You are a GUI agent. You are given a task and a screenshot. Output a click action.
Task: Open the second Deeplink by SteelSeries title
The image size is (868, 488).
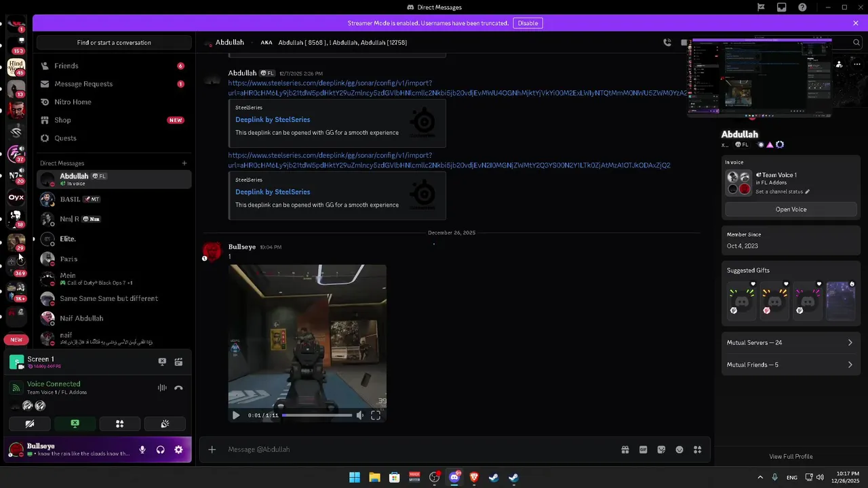273,192
